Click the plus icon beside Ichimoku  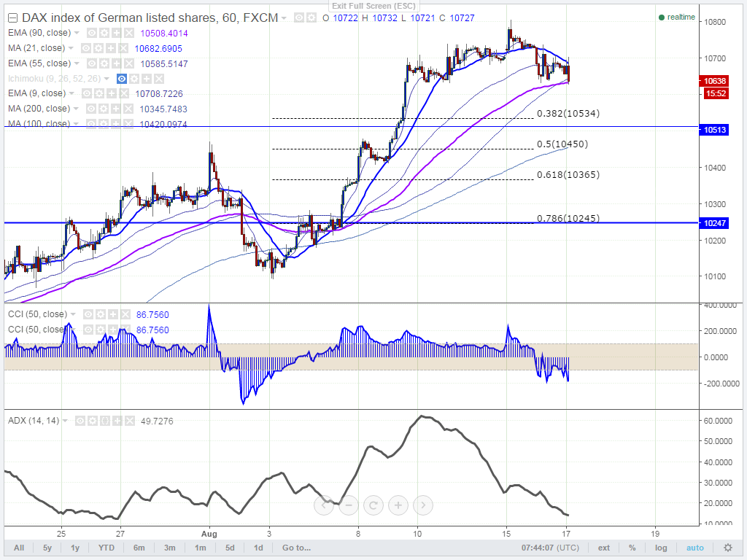(147, 79)
